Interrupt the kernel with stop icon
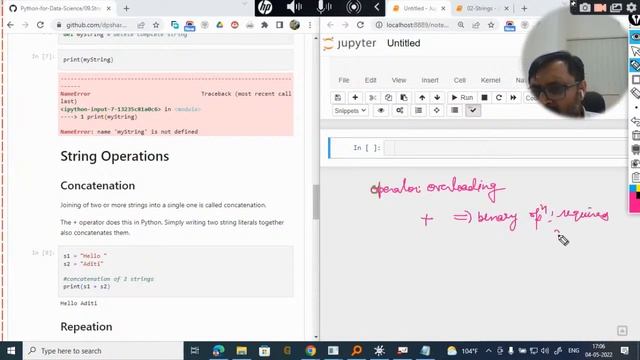Screen dimensions: 640x360 tap(484, 98)
